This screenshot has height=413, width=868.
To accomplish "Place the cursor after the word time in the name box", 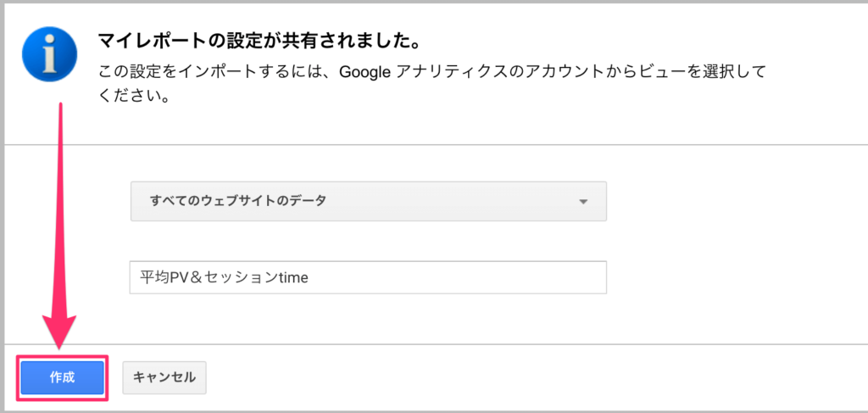I will point(309,277).
